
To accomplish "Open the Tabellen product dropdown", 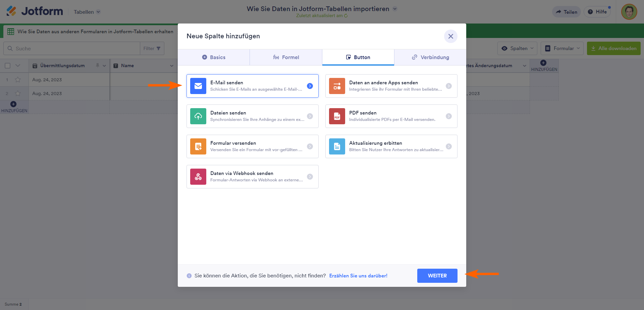I will (87, 12).
